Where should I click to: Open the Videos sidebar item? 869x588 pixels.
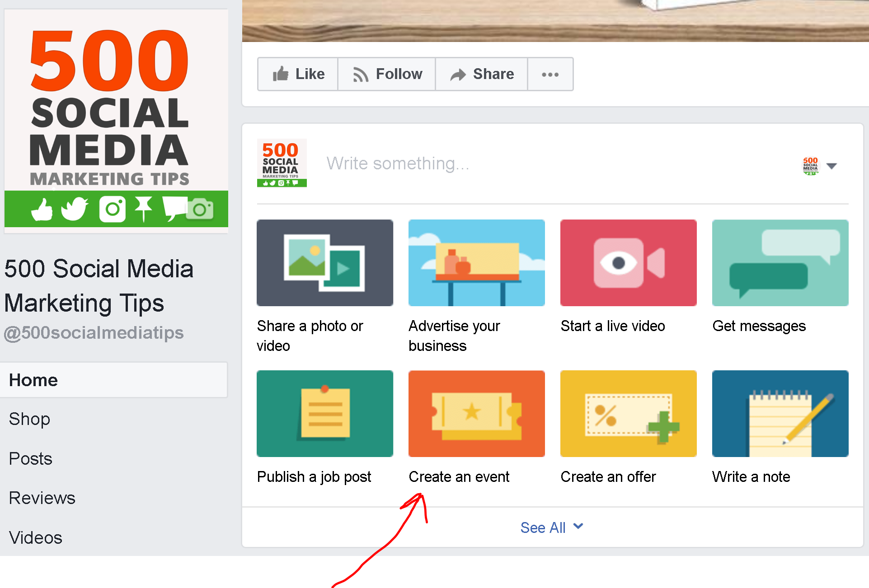click(x=35, y=537)
